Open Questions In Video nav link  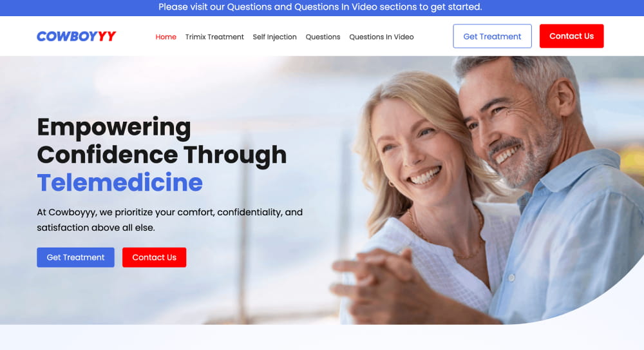point(381,37)
